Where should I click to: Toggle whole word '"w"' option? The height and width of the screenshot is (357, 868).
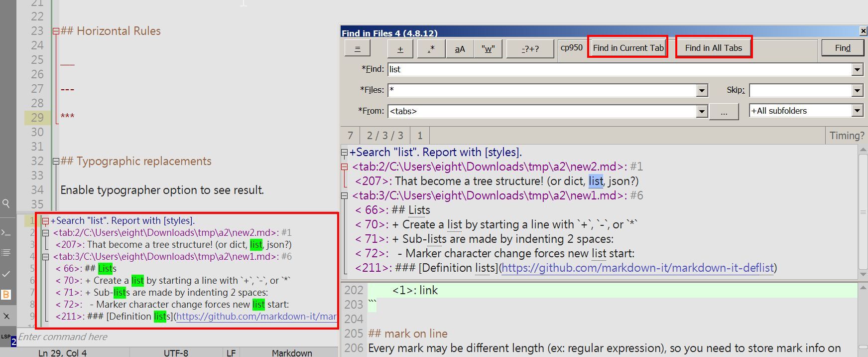point(489,48)
